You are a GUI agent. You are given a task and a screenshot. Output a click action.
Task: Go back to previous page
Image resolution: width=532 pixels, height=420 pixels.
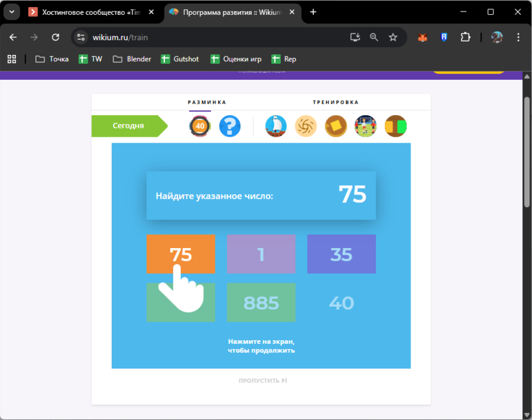(x=13, y=37)
